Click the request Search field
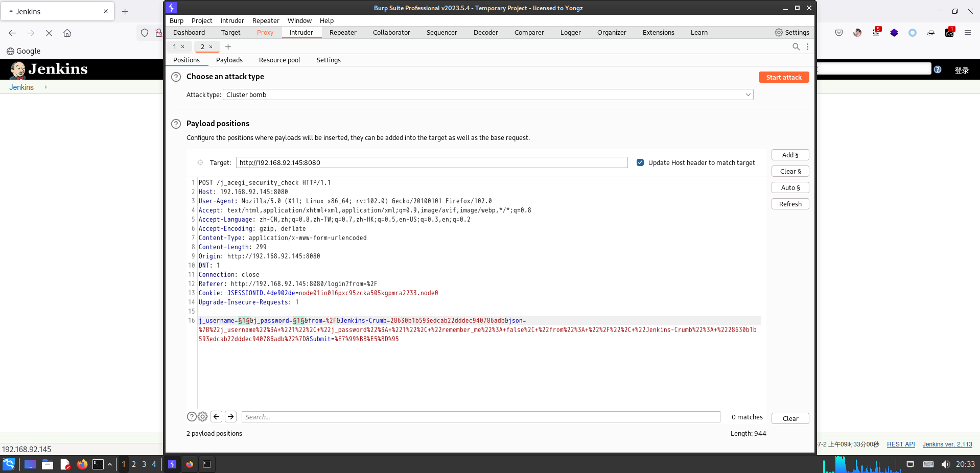Viewport: 980px width, 473px height. coord(480,417)
